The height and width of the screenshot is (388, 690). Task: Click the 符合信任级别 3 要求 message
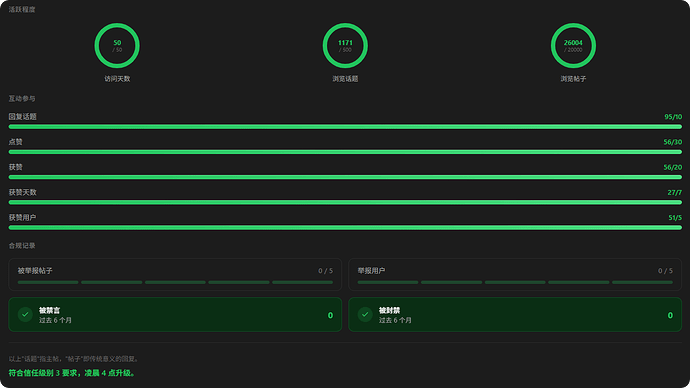(72, 373)
